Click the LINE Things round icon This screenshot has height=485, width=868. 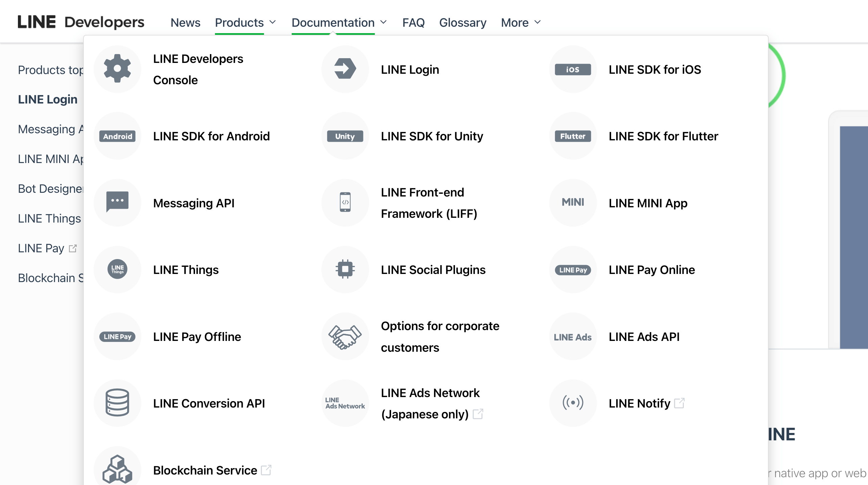coord(117,269)
